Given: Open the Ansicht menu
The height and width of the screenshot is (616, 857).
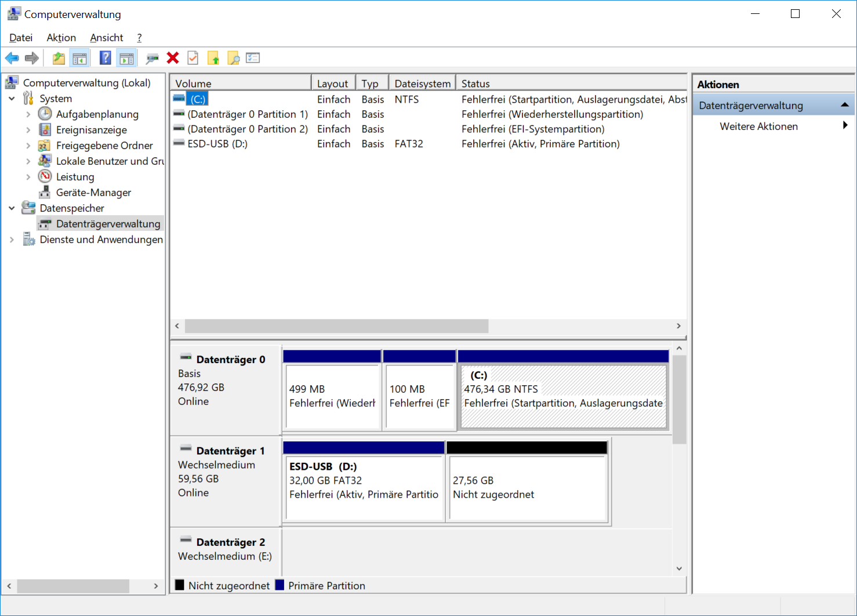Looking at the screenshot, I should tap(106, 38).
